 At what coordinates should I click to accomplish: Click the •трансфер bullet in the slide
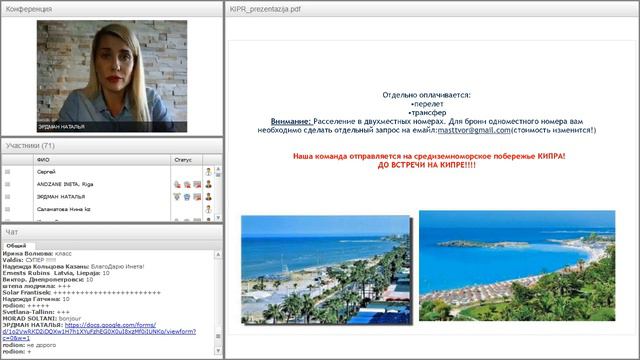pyautogui.click(x=427, y=113)
